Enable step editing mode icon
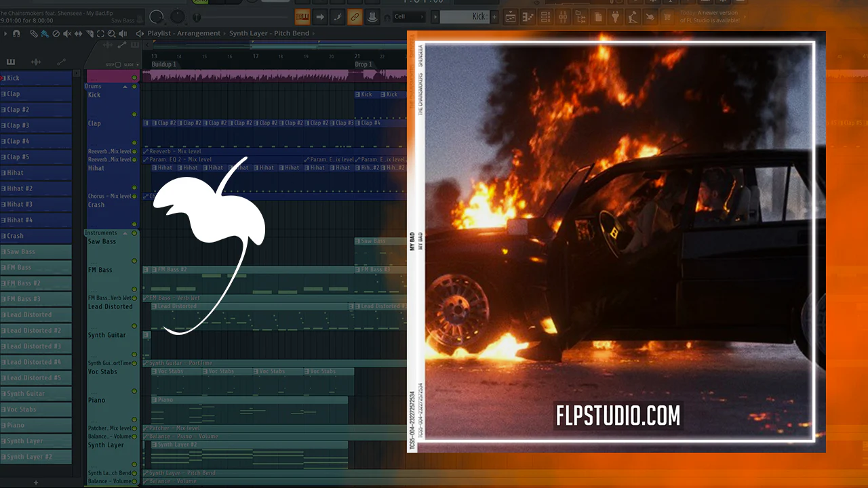This screenshot has height=488, width=868. click(337, 16)
